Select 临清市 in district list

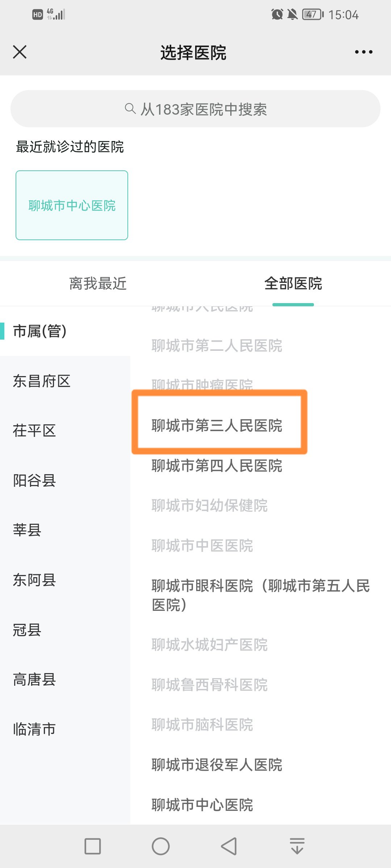(x=34, y=729)
